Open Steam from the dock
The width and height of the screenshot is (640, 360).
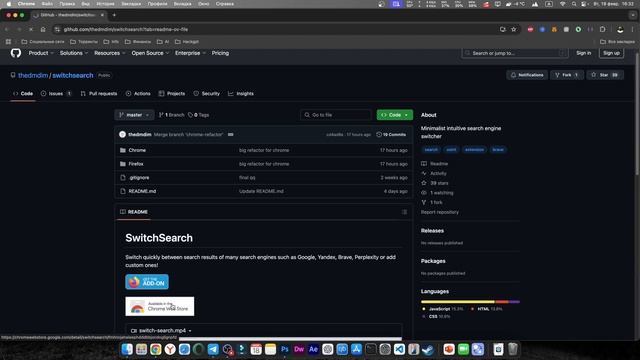click(428, 349)
